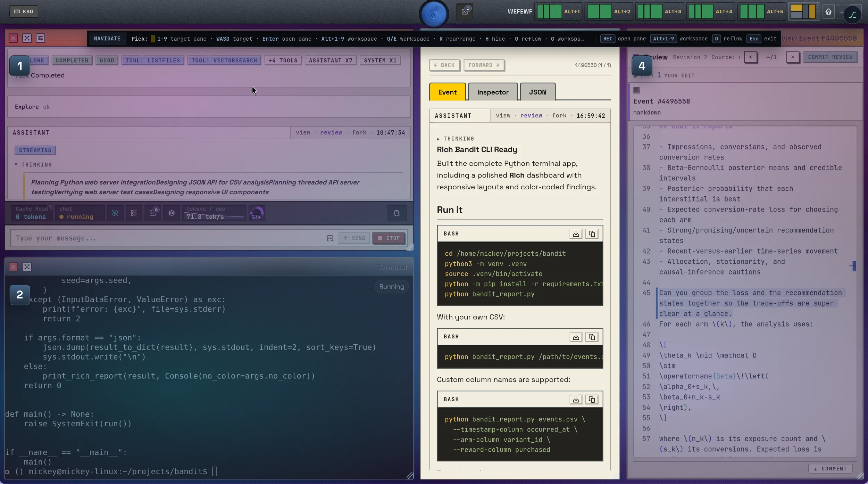This screenshot has height=484, width=868.
Task: Toggle the GOOD filter tag
Action: point(107,60)
